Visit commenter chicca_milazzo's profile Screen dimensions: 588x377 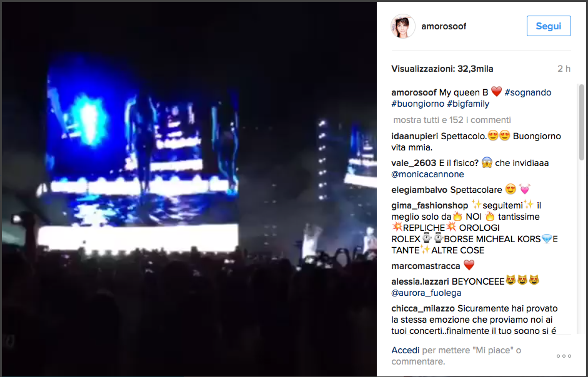pos(423,309)
